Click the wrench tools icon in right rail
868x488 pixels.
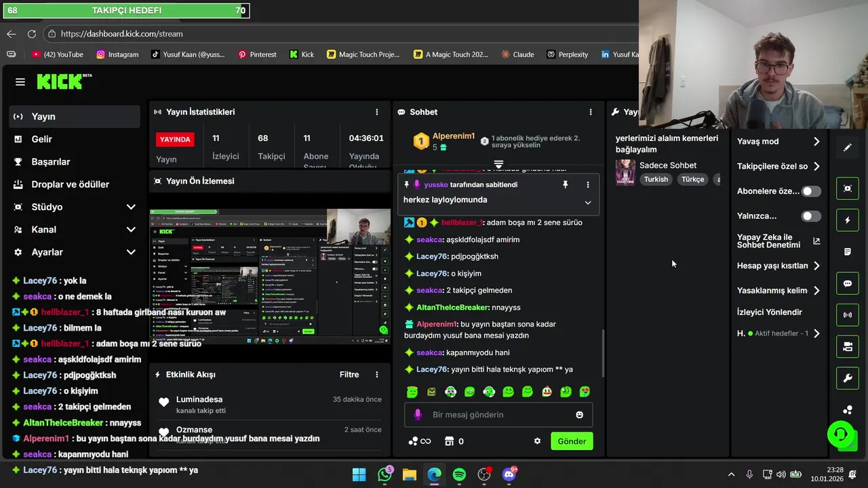click(x=848, y=378)
